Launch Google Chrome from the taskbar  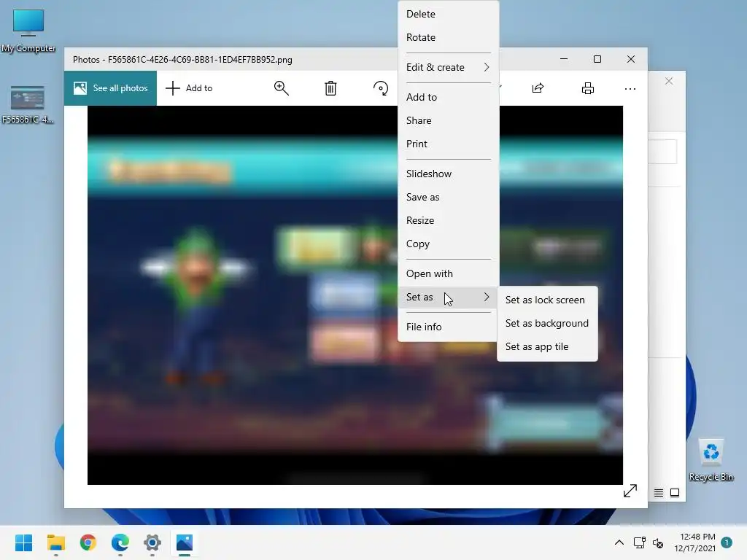point(88,542)
